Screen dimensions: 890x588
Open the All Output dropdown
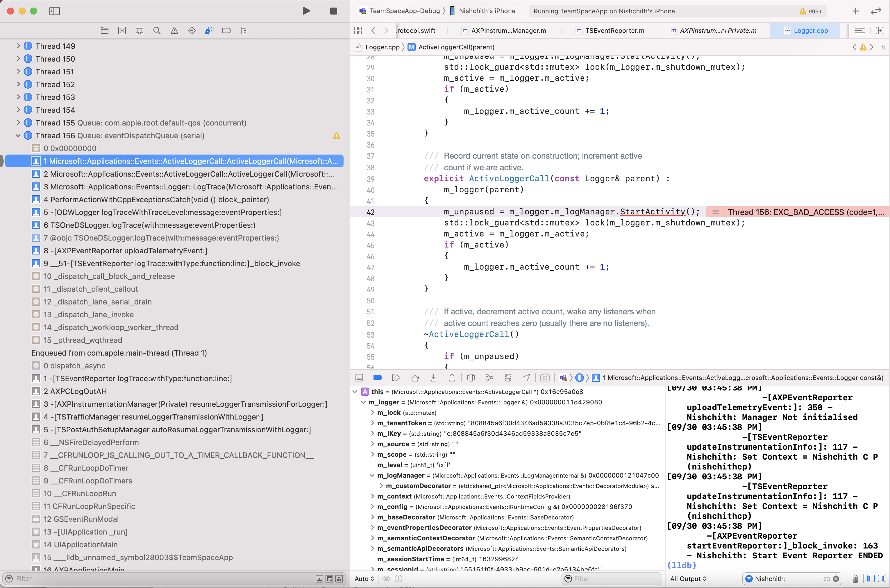(688, 579)
